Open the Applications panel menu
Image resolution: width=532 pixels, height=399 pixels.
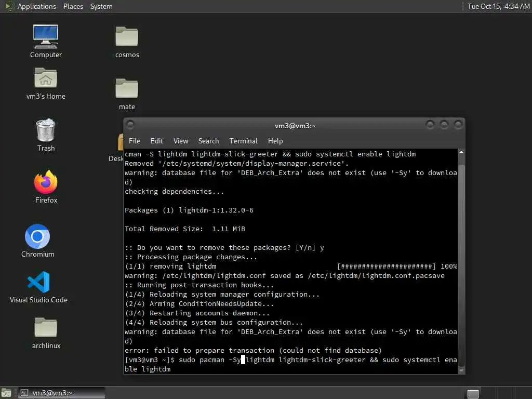(x=37, y=6)
